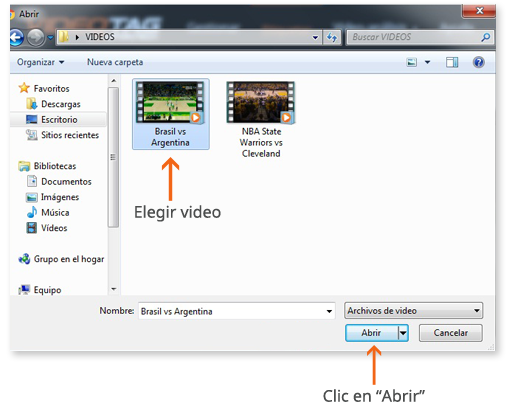Click the Descargas folder icon
515x415 pixels.
point(31,104)
